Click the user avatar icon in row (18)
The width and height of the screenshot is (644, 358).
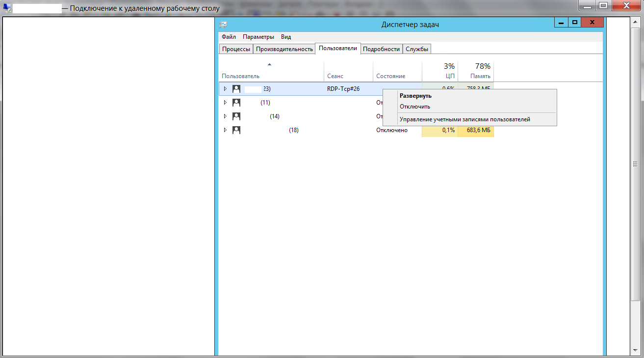(x=236, y=130)
